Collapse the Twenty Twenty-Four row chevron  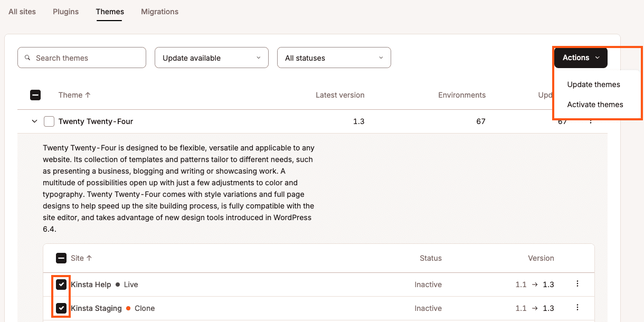click(34, 121)
